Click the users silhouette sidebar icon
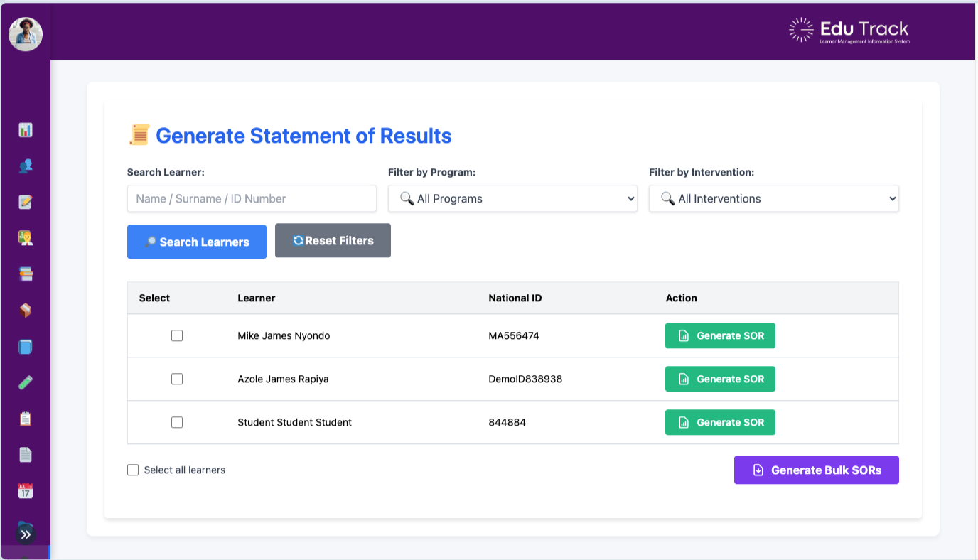 (x=26, y=166)
